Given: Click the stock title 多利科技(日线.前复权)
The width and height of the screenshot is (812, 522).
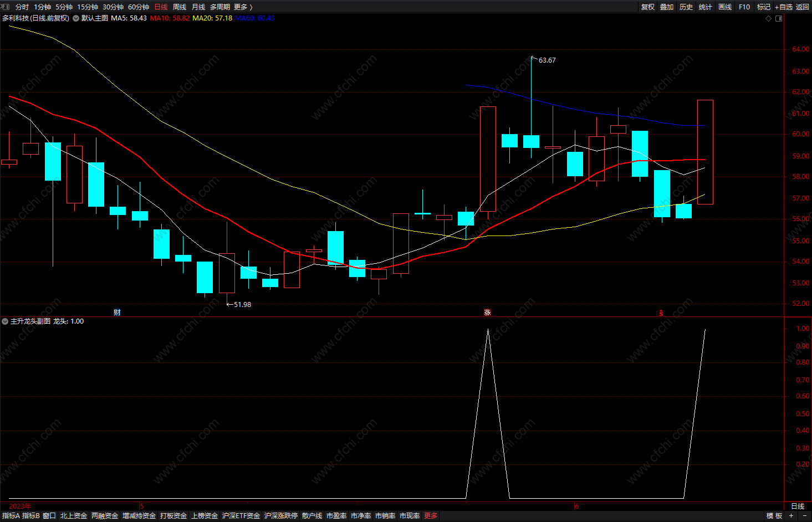Looking at the screenshot, I should point(35,18).
